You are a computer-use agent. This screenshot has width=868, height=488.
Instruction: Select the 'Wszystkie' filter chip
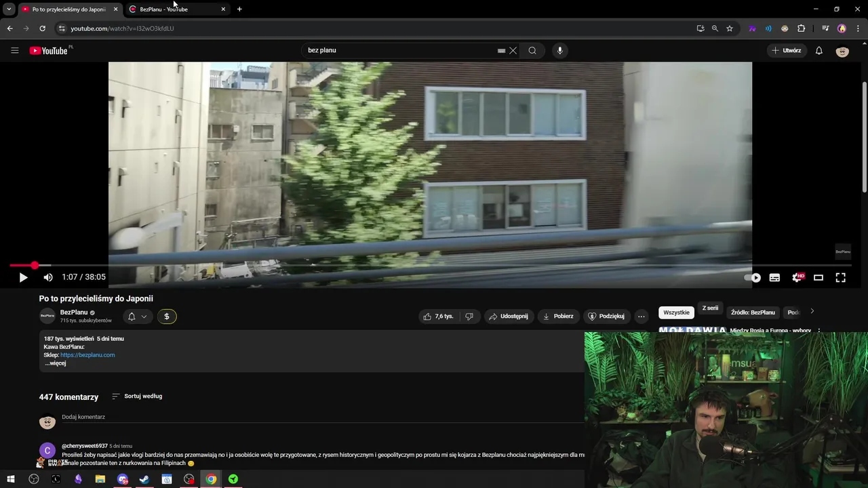[x=676, y=312]
